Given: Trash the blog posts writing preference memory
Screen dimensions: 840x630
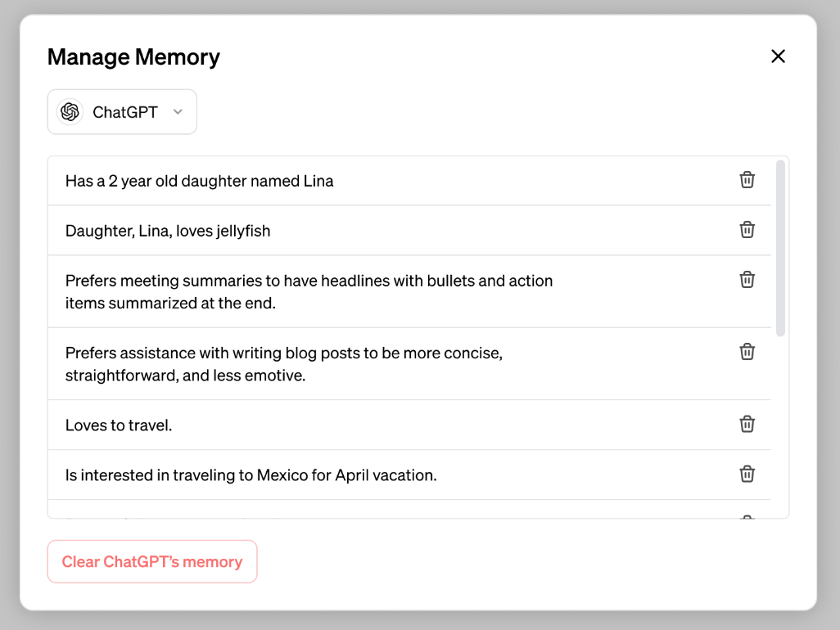Looking at the screenshot, I should click(x=747, y=352).
